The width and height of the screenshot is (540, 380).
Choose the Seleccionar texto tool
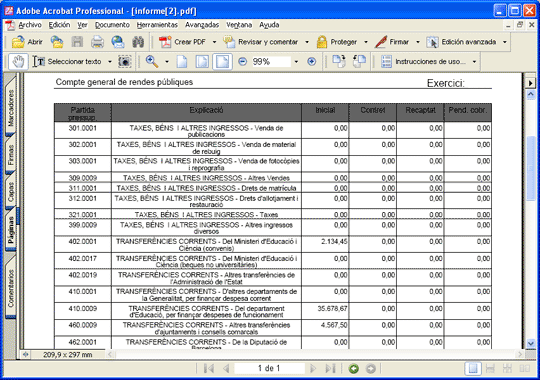pos(68,62)
